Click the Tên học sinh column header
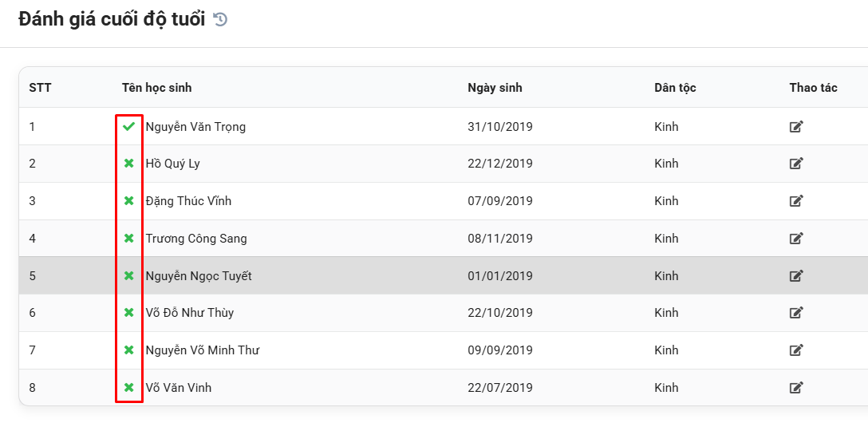Viewport: 868px width, 423px height. 156,88
